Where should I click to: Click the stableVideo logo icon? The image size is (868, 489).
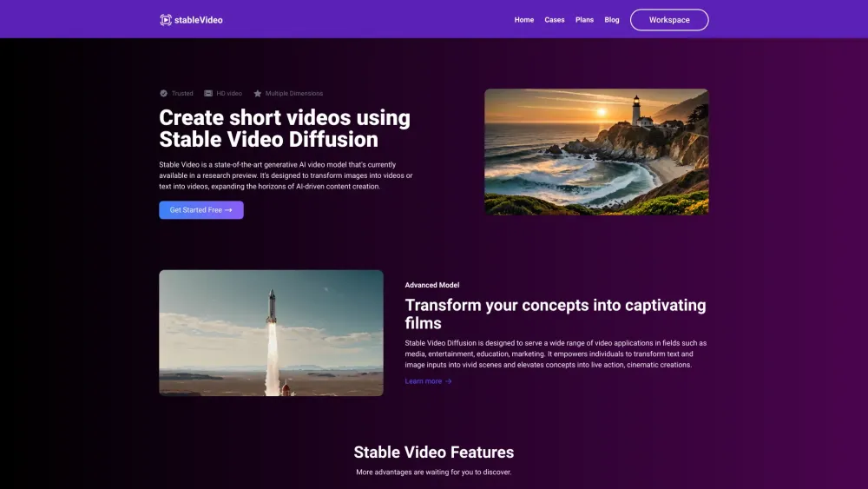coord(166,20)
